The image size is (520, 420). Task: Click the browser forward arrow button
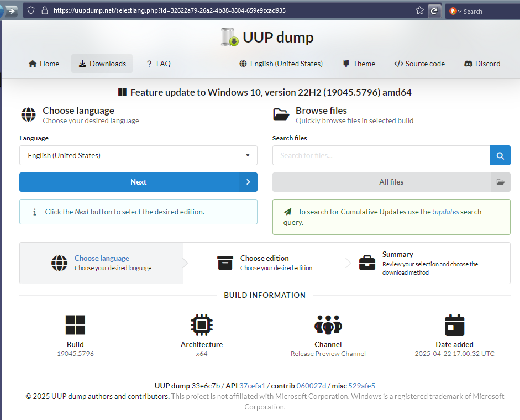click(12, 11)
